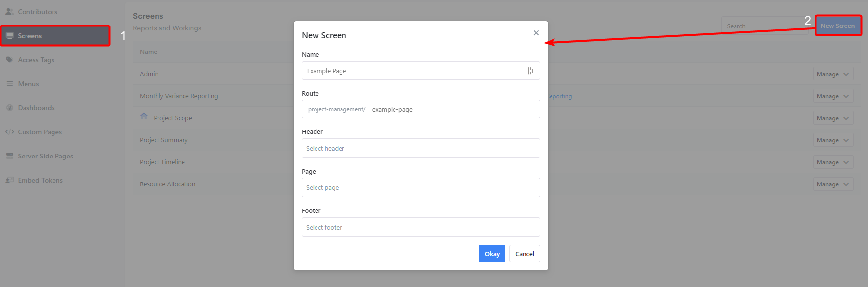Close the New Screen dialog with X

click(x=536, y=33)
